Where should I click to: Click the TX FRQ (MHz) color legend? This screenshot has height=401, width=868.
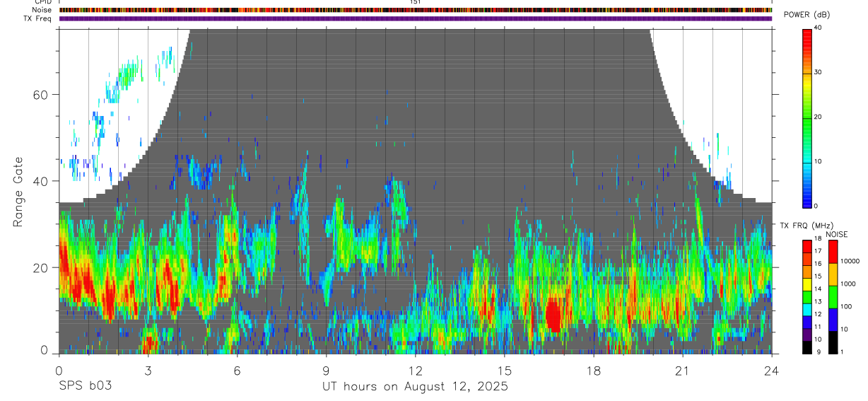807,297
